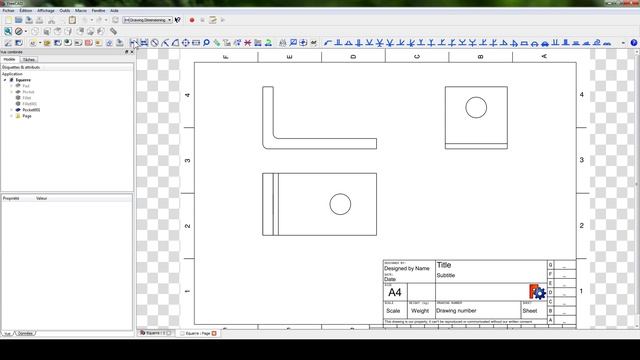Select the Fillet001 item in the tree
Screen dimensions: 640x360
[x=30, y=104]
